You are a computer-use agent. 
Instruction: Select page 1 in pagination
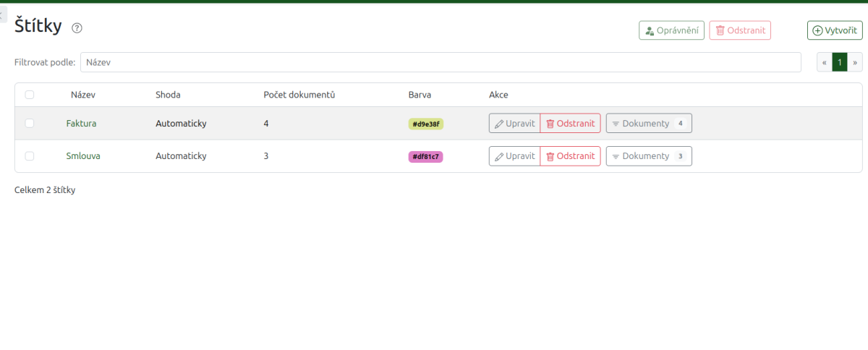pos(840,62)
